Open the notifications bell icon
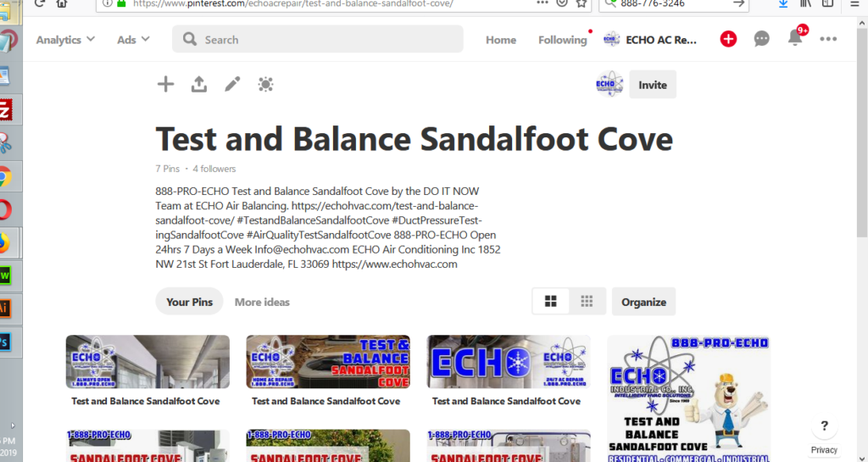The height and width of the screenshot is (462, 868). (x=795, y=38)
